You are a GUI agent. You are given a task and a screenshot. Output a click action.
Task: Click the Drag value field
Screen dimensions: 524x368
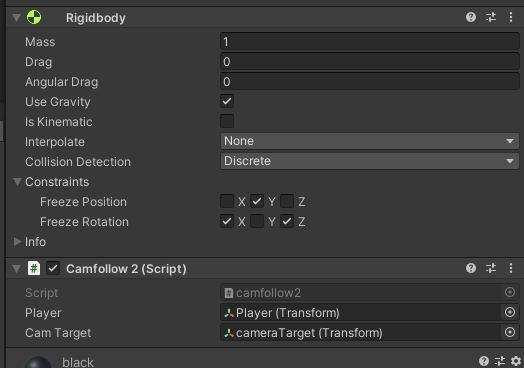[370, 62]
